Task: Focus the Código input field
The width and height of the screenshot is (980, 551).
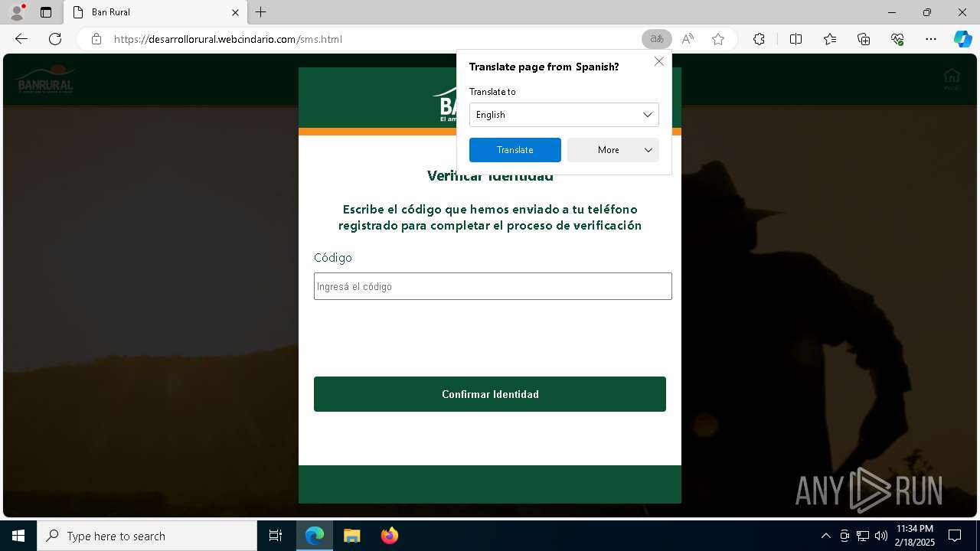Action: (493, 286)
